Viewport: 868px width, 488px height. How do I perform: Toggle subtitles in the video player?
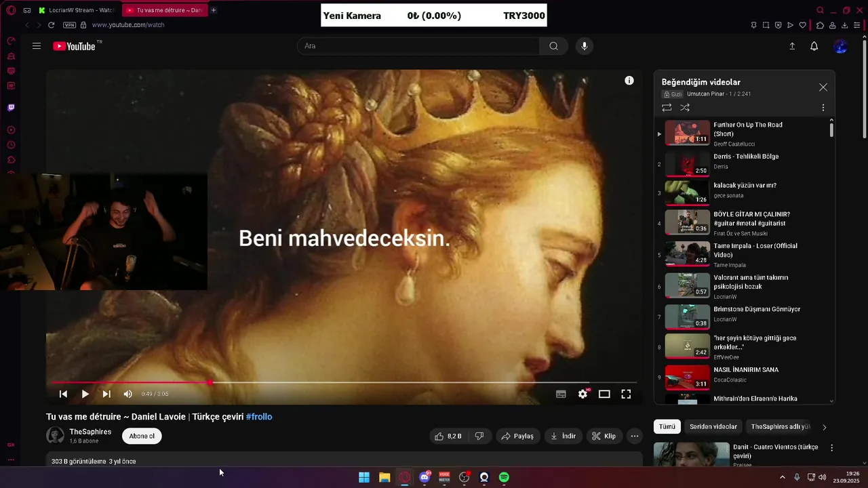(x=561, y=394)
